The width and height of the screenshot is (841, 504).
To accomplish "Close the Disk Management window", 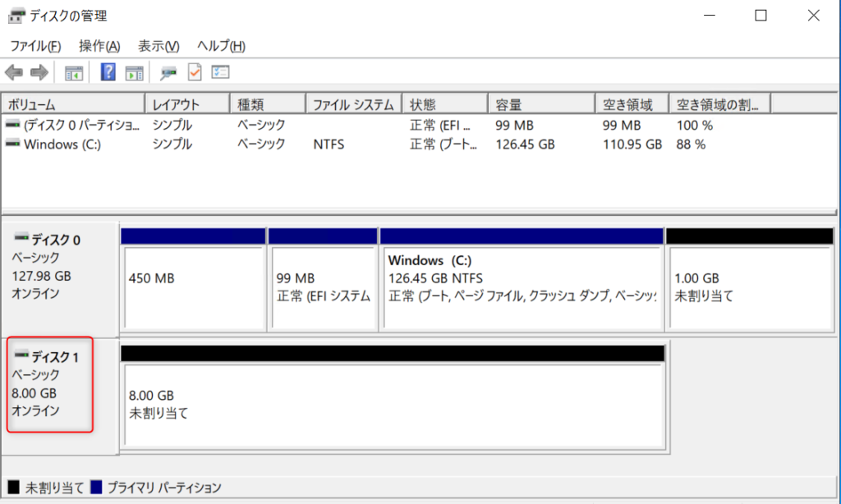I will pyautogui.click(x=813, y=16).
